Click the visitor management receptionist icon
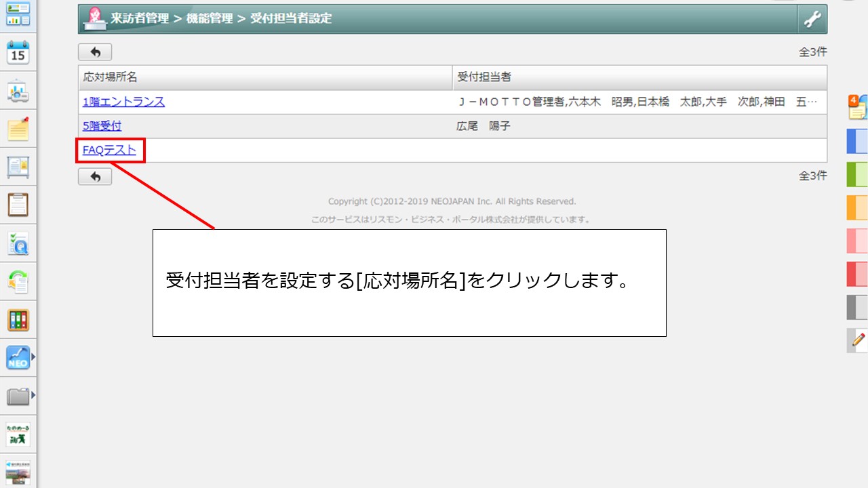Screen dimensions: 868x488 click(96, 18)
